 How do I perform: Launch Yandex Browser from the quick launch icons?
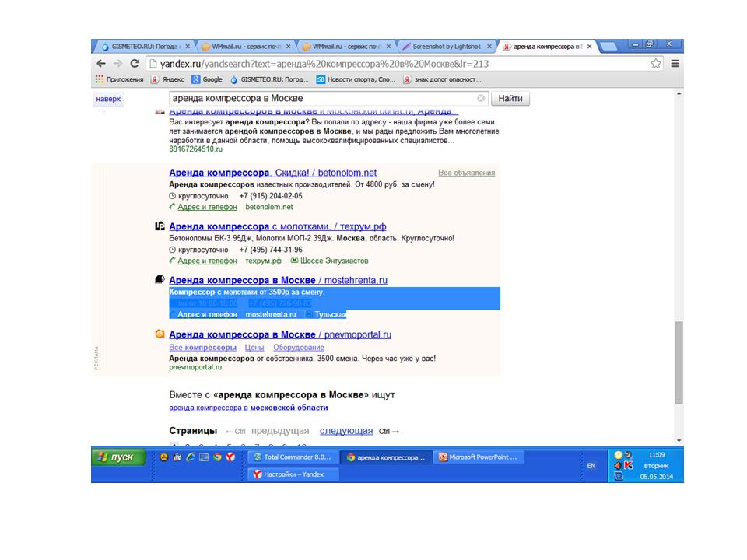click(x=230, y=457)
